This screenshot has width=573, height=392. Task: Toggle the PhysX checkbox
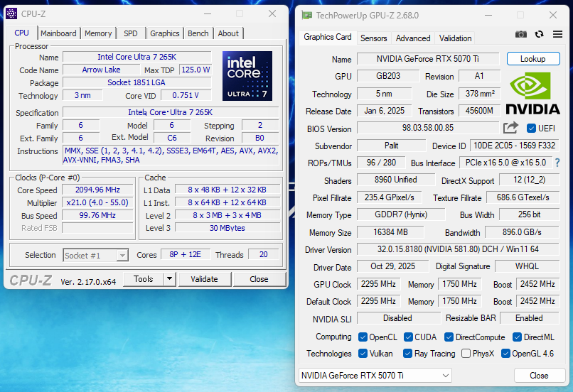click(x=466, y=354)
